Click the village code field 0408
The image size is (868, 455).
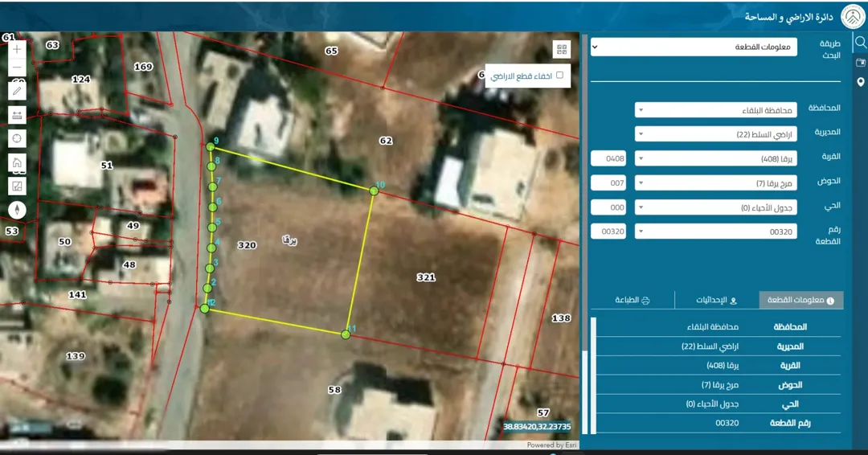[608, 159]
